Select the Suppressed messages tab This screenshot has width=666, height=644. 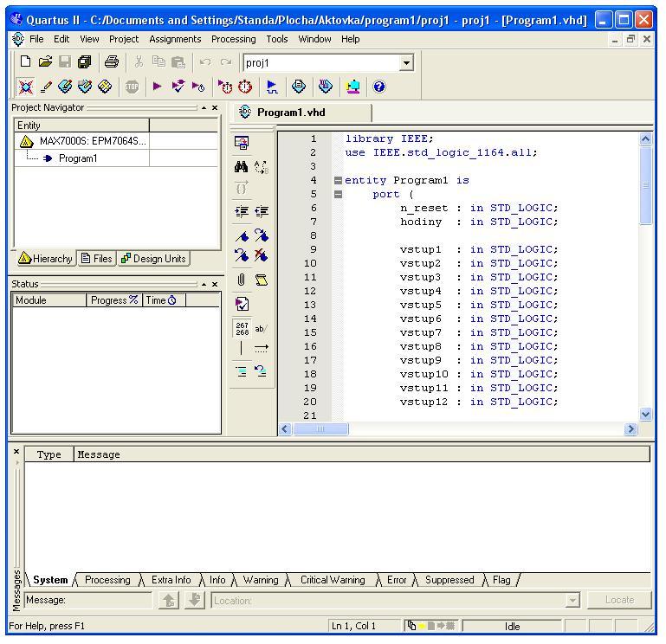[449, 580]
